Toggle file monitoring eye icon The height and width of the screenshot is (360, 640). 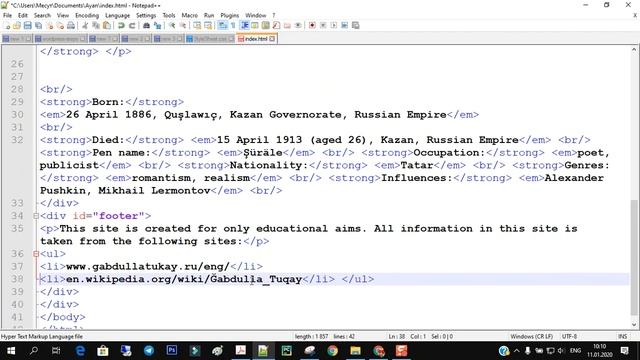(298, 25)
